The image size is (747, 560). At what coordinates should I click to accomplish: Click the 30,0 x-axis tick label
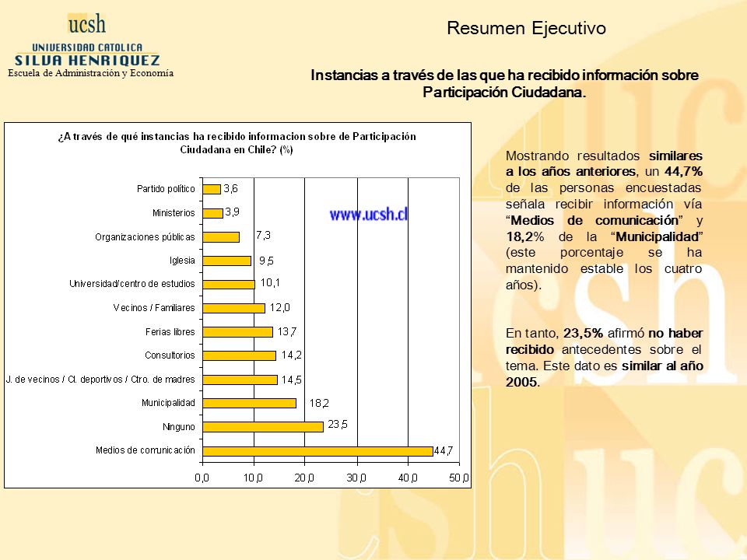(356, 478)
